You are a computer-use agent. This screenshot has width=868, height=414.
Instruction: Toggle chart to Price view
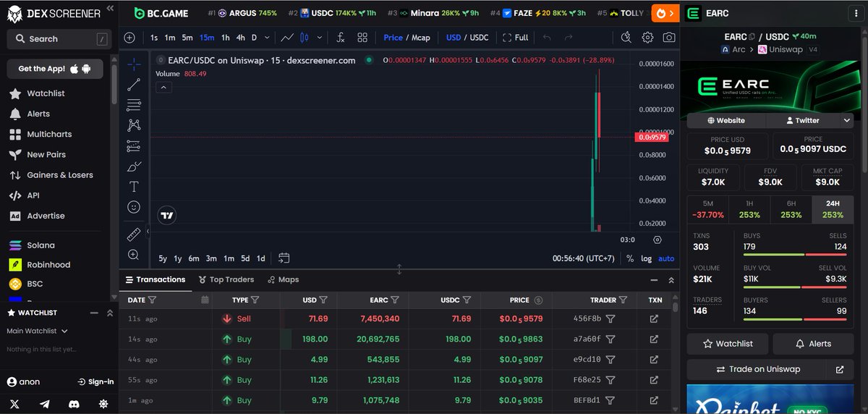(x=393, y=38)
